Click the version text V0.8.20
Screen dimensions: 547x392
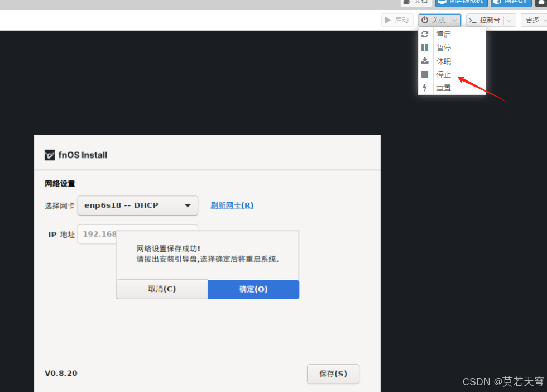pos(61,373)
